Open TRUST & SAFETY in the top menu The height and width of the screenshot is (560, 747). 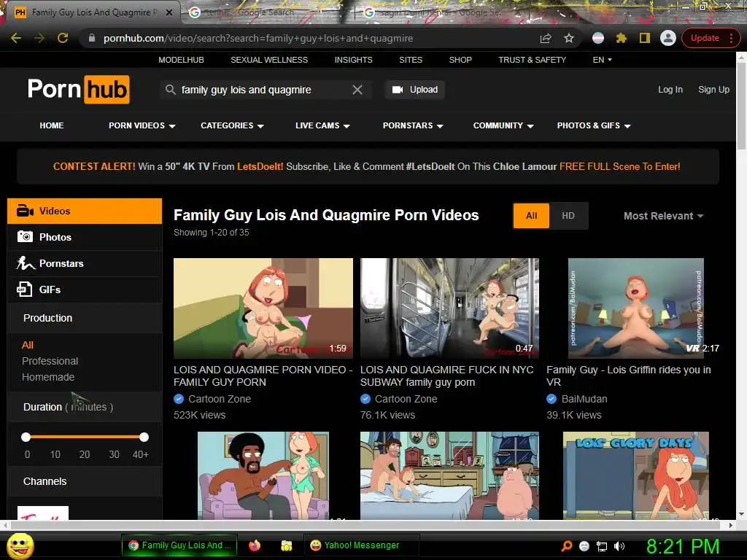pos(532,60)
